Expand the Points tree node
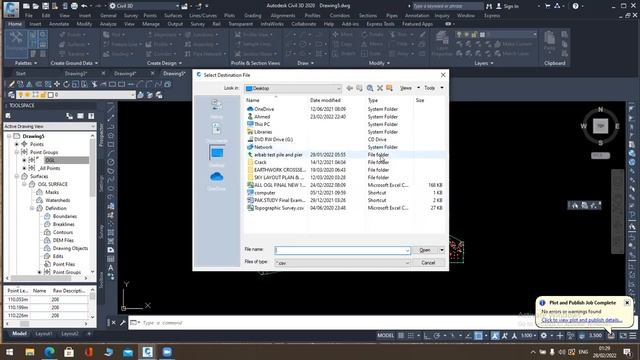The image size is (640, 360). [17, 144]
